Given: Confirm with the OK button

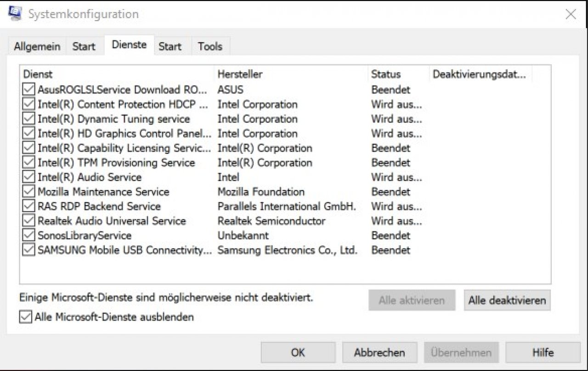Looking at the screenshot, I should (x=298, y=353).
